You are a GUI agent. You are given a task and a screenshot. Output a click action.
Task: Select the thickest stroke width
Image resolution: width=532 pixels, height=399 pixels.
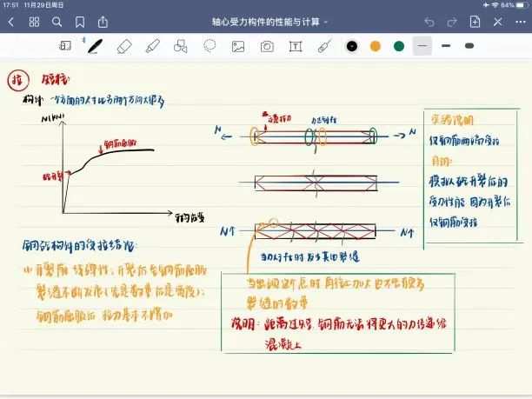[469, 46]
